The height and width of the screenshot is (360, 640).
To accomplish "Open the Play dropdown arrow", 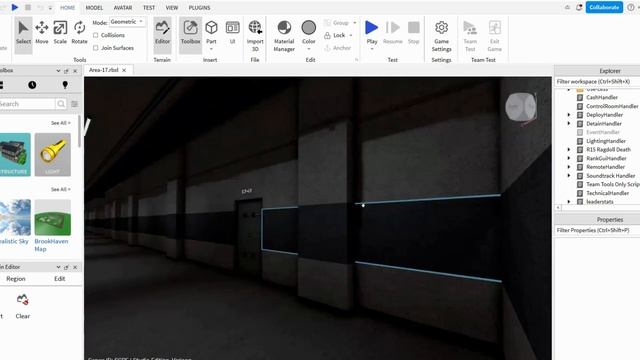I will (x=371, y=49).
